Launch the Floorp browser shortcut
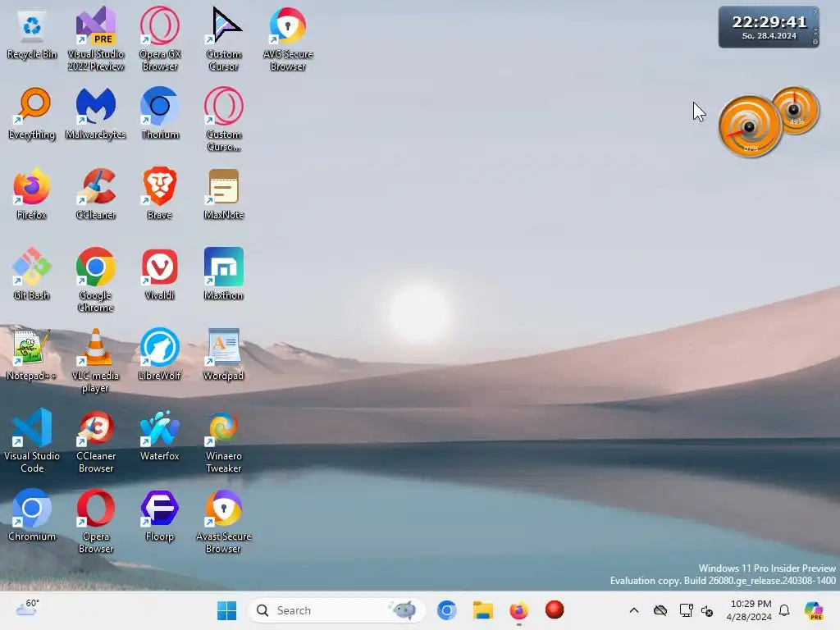This screenshot has width=840, height=630. (160, 515)
